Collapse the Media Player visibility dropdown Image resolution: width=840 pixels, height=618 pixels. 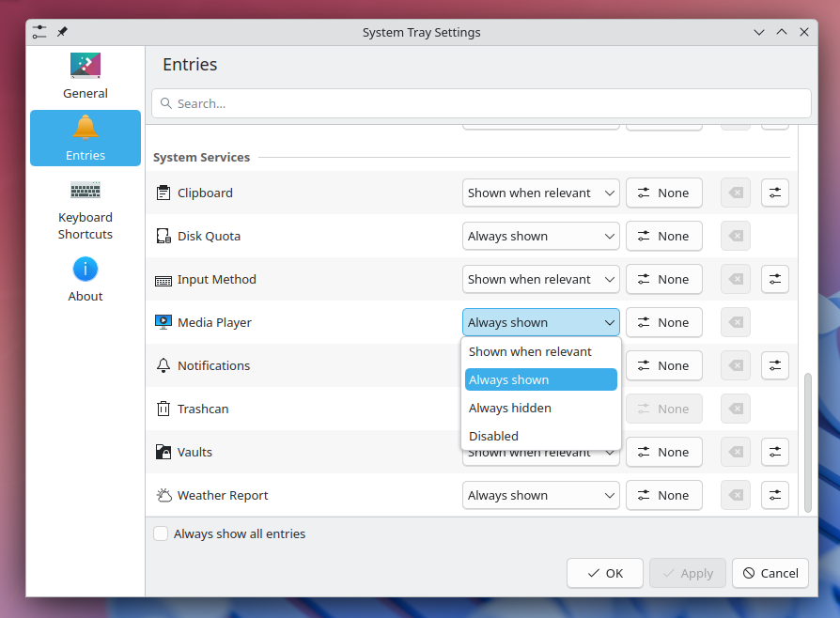(541, 322)
